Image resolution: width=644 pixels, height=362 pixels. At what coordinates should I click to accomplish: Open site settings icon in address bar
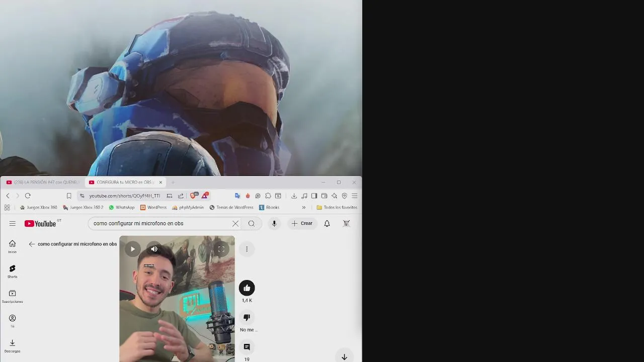pyautogui.click(x=82, y=196)
